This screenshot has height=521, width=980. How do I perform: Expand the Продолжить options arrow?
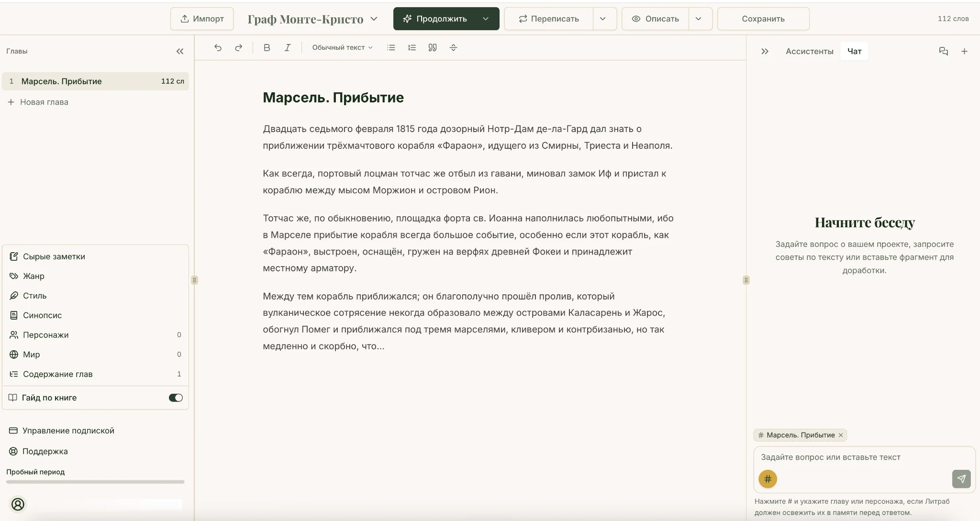(486, 19)
